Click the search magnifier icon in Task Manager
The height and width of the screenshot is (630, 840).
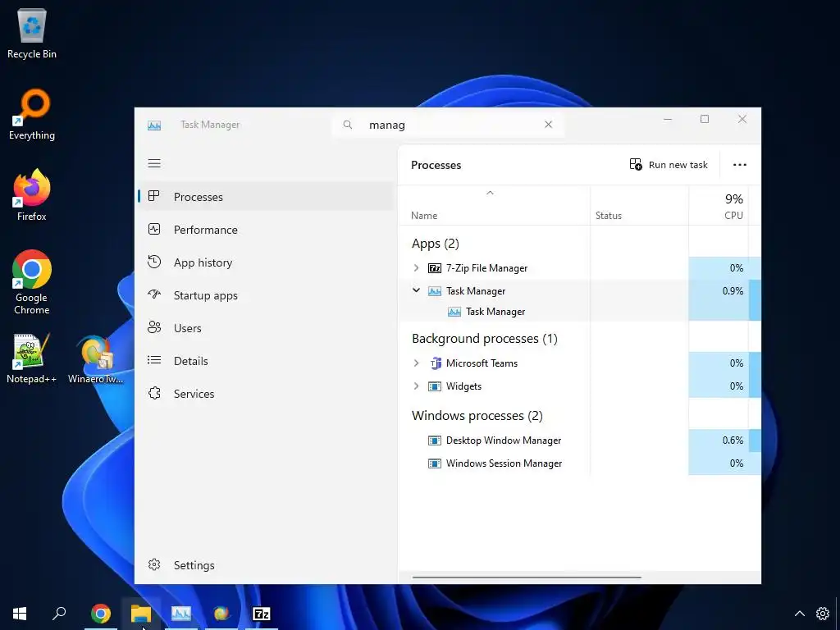click(348, 125)
